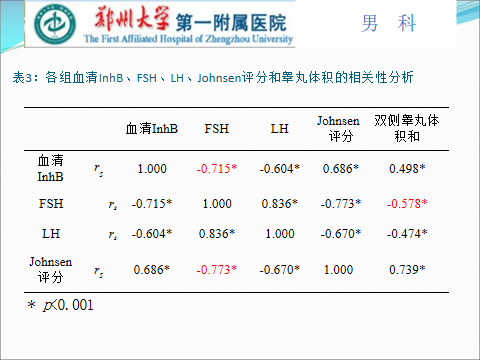Click the table title 表3 heading
480x360 pixels.
213,78
